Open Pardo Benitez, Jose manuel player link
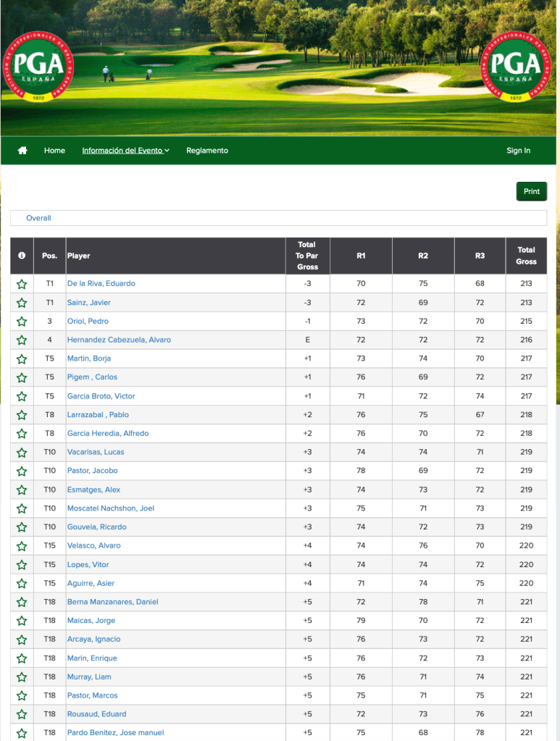The image size is (560, 741). point(115,732)
